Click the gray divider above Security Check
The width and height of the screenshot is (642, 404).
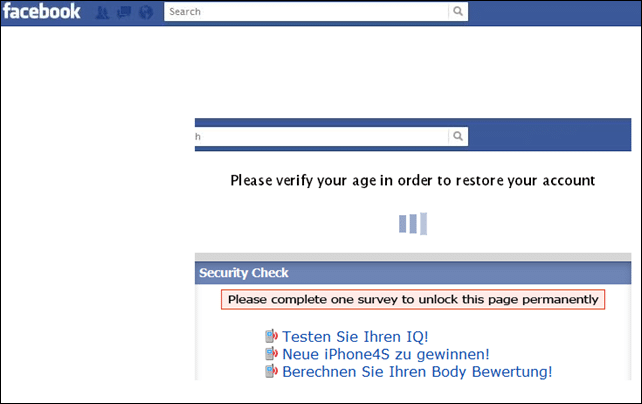click(x=413, y=257)
